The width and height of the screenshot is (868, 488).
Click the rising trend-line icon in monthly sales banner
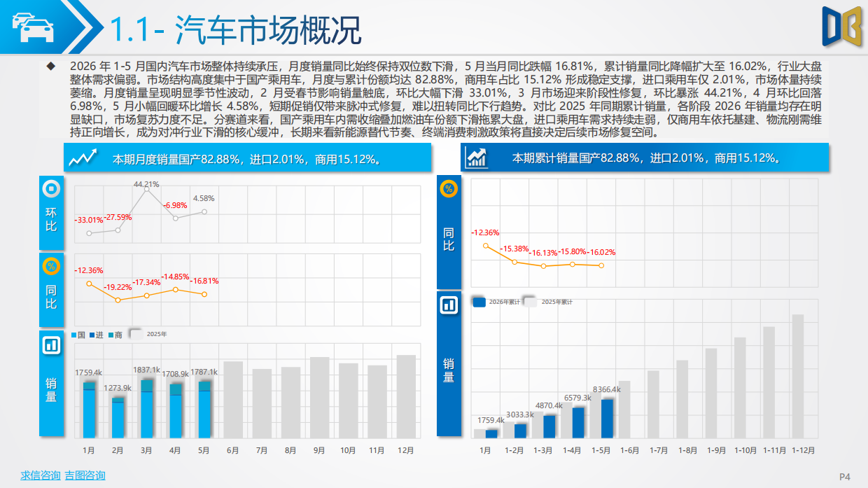point(83,158)
